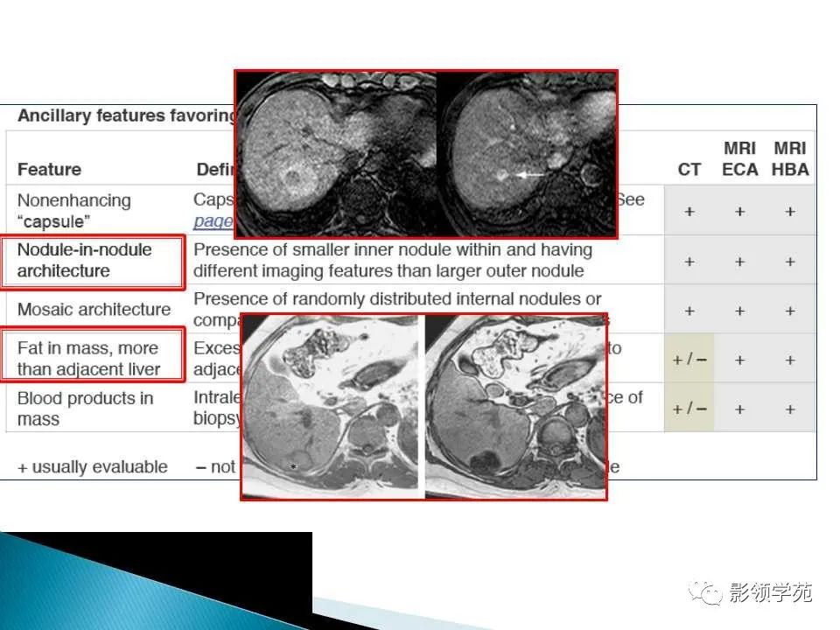This screenshot has height=630, width=840.
Task: Open the blue 'page' hyperlink
Action: click(213, 220)
